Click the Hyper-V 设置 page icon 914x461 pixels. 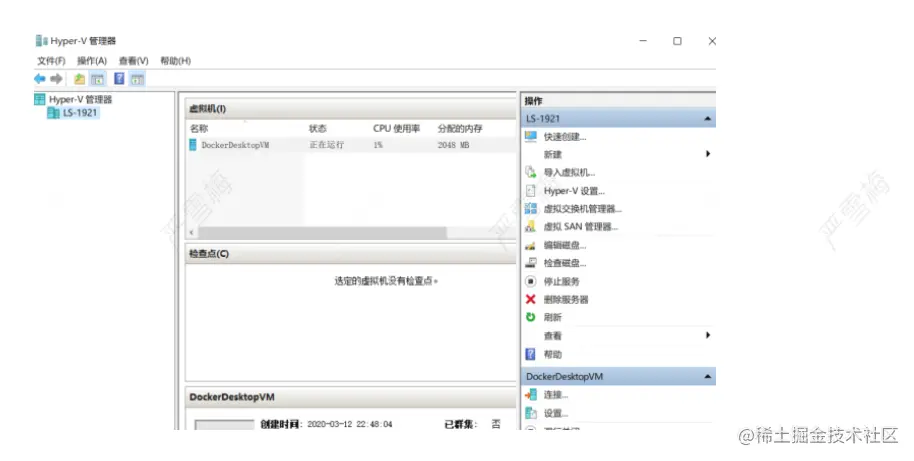[x=530, y=191]
